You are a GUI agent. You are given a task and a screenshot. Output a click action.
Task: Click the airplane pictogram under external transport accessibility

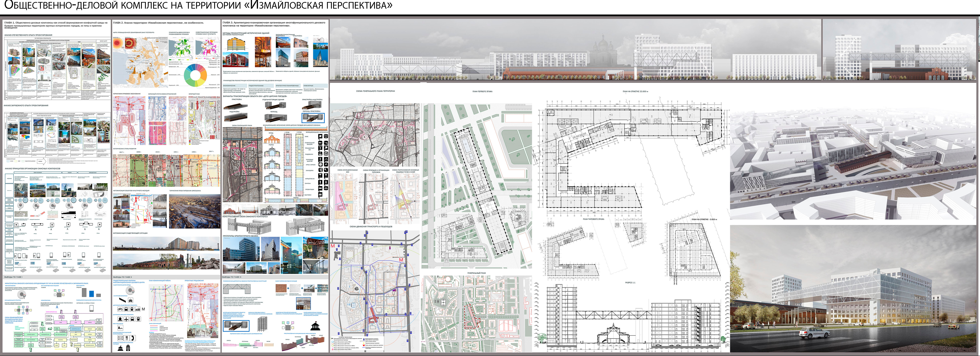click(x=126, y=319)
